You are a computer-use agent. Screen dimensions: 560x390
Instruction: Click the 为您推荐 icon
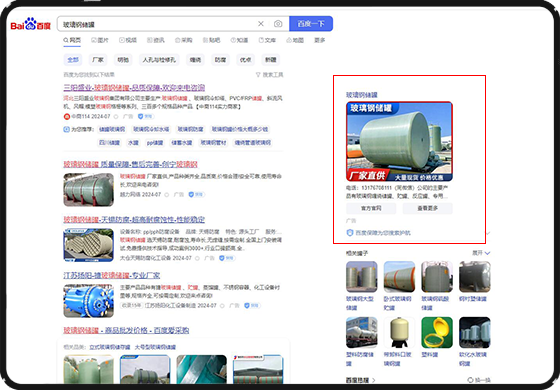click(66, 129)
